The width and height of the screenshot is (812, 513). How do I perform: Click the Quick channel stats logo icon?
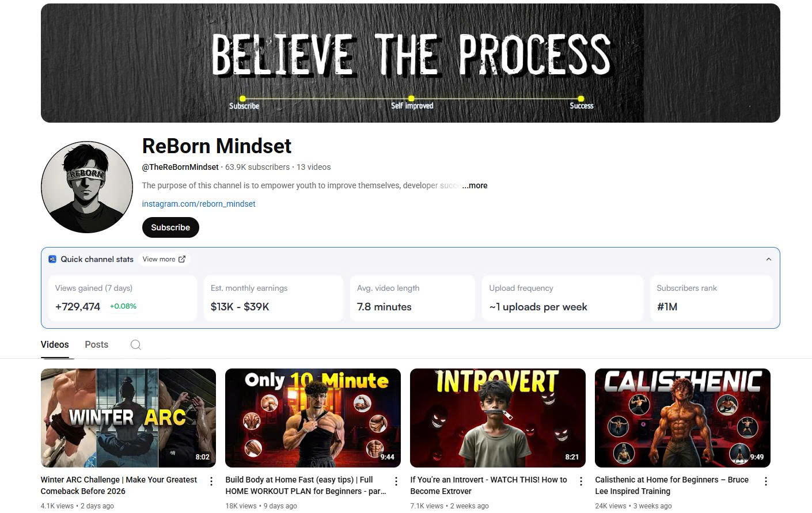click(52, 259)
